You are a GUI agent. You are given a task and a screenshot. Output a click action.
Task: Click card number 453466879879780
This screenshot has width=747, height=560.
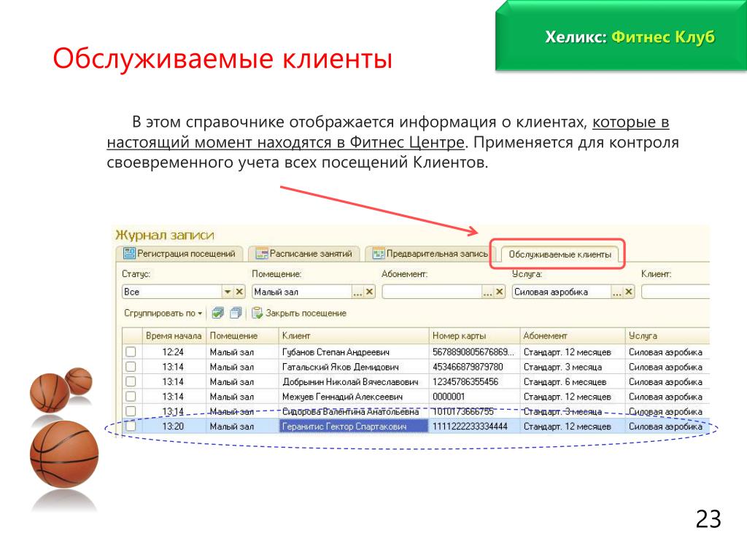[x=468, y=367]
